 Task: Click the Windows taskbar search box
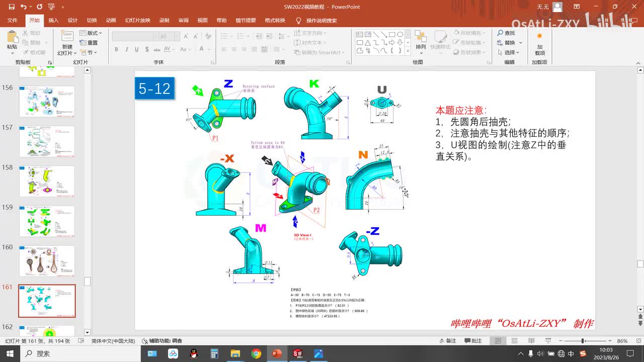(x=79, y=353)
